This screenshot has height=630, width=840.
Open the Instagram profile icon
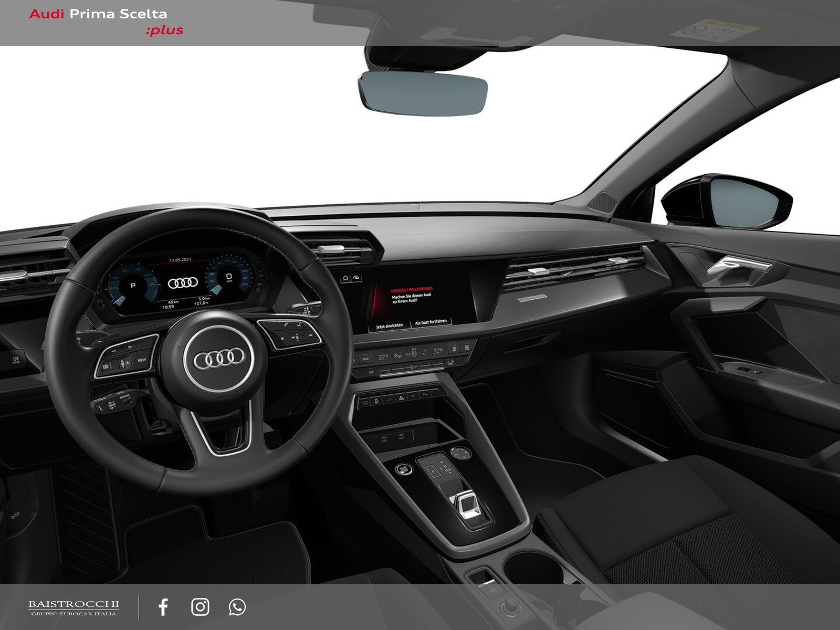[200, 607]
